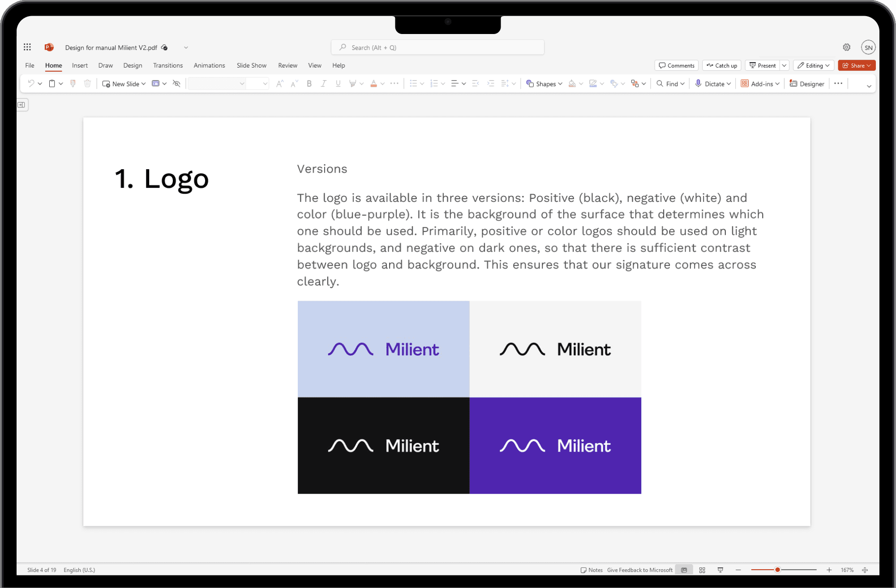Click the Share button
Screen dimensions: 896x588
[856, 65]
